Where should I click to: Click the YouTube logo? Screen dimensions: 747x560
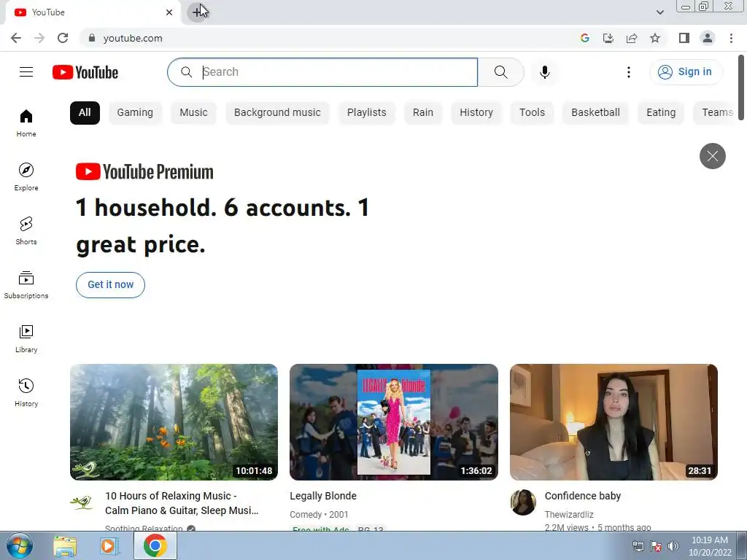click(85, 72)
